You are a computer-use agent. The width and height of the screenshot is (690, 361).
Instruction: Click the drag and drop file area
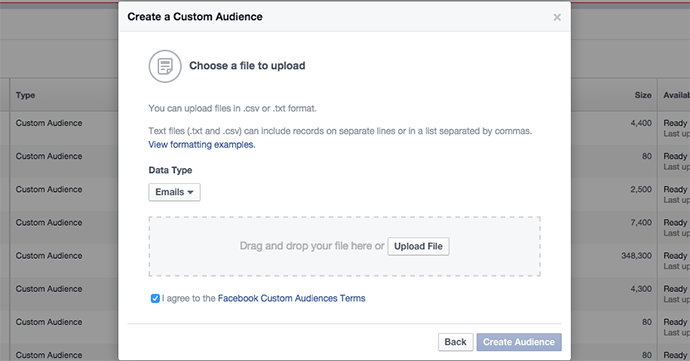point(344,246)
